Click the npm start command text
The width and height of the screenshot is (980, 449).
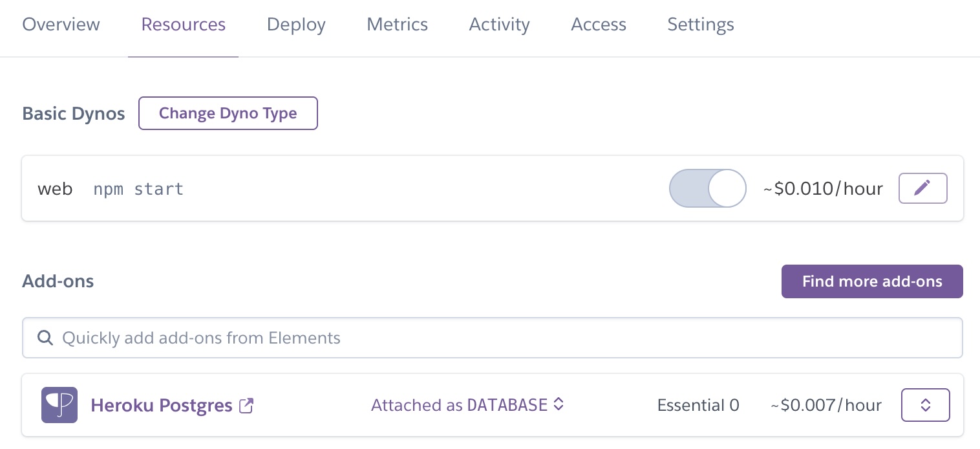click(x=138, y=190)
